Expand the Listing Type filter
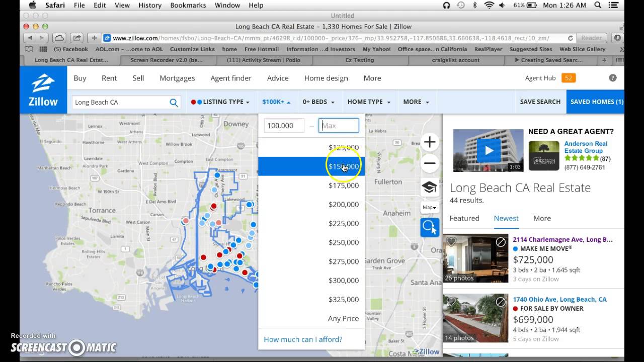 coord(220,102)
